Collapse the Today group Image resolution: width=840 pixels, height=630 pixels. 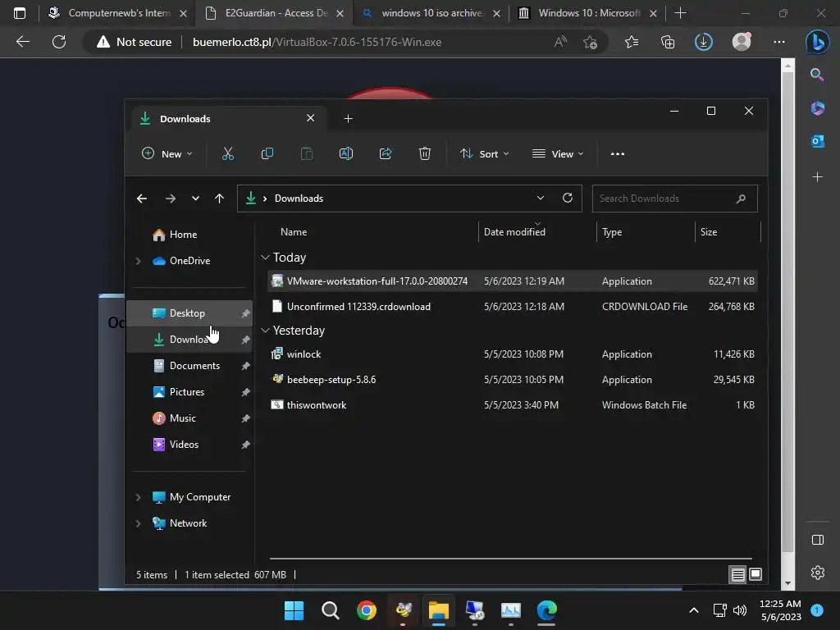tap(265, 257)
